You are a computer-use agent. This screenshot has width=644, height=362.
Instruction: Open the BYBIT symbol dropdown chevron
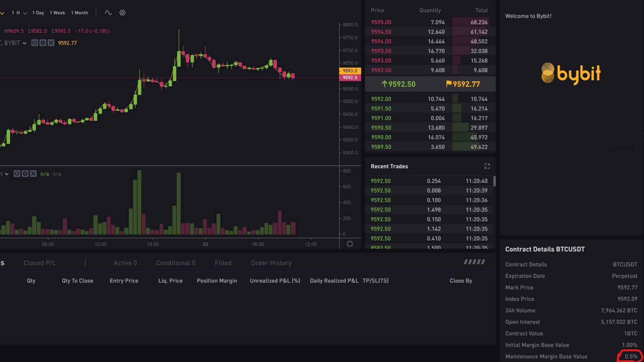(25, 43)
